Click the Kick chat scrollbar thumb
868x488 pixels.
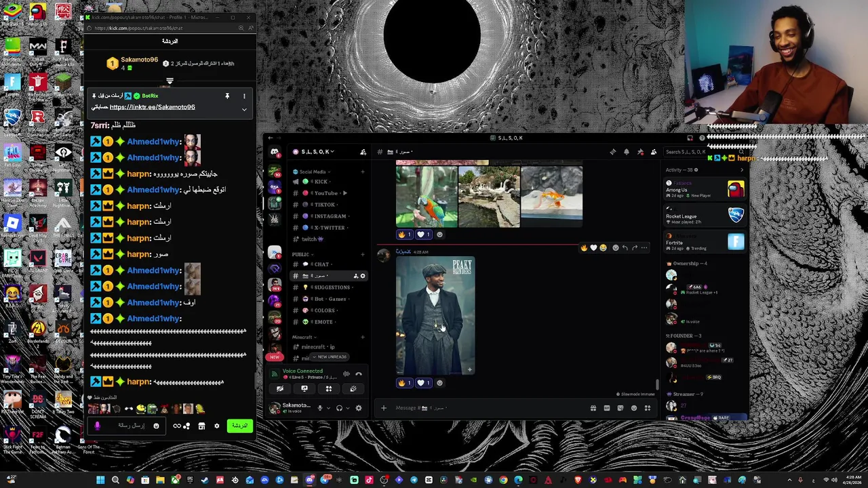pos(255,381)
